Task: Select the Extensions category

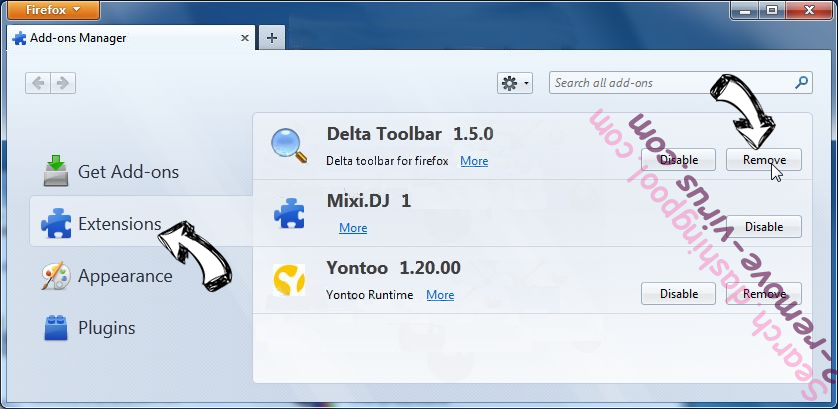Action: click(141, 223)
